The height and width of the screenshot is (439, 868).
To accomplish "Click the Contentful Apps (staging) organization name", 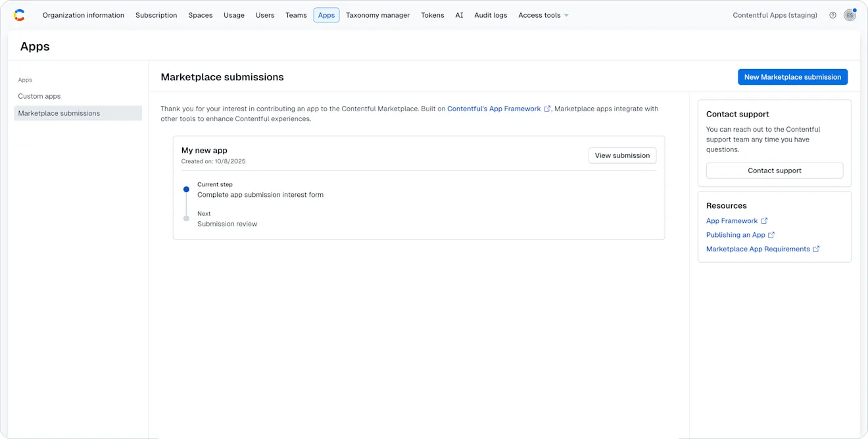I will coord(775,15).
